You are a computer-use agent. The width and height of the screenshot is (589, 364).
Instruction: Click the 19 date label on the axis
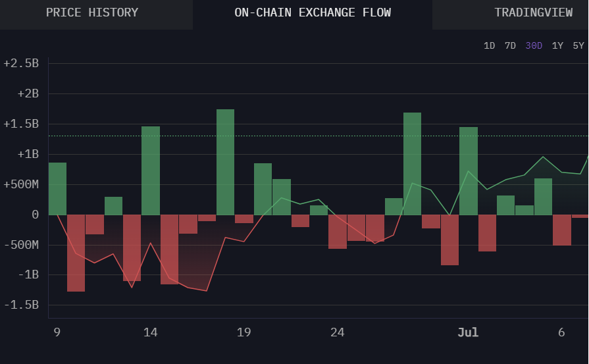pyautogui.click(x=244, y=333)
